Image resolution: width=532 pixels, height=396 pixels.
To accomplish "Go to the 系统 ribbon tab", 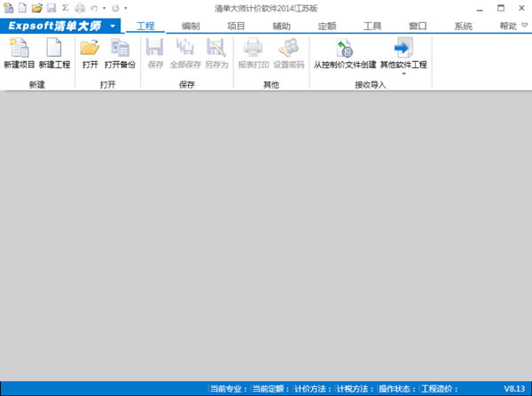I will click(463, 27).
